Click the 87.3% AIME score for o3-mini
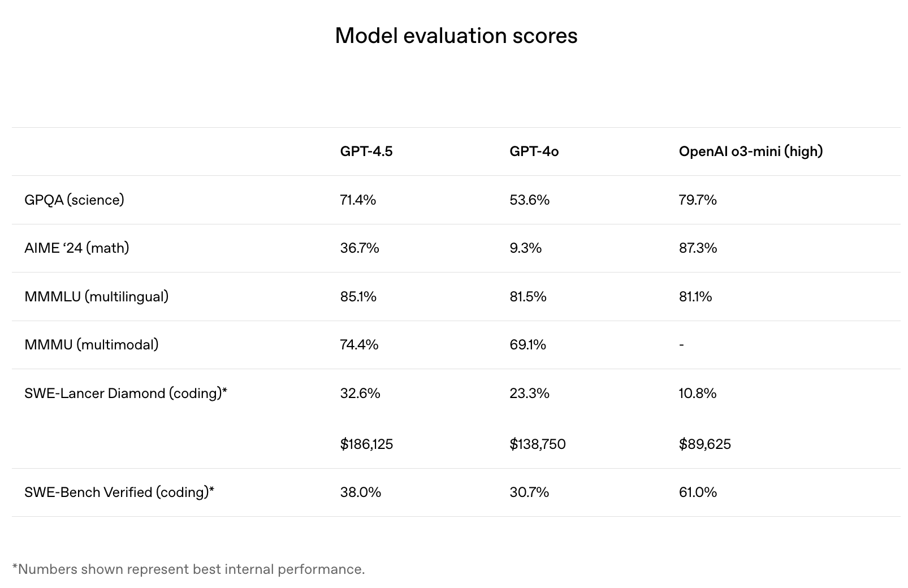The height and width of the screenshot is (588, 908). tap(698, 248)
